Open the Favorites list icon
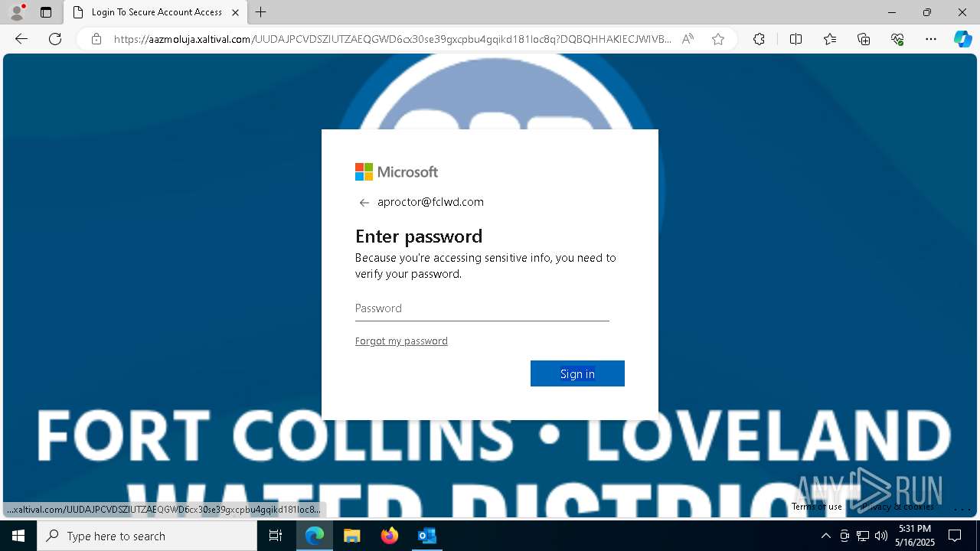This screenshot has height=551, width=980. 830,39
